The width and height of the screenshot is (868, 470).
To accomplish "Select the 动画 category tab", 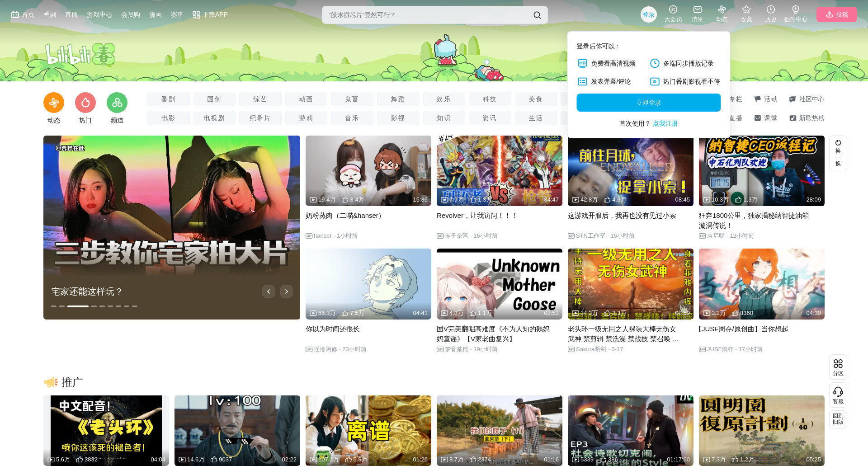I will 306,99.
